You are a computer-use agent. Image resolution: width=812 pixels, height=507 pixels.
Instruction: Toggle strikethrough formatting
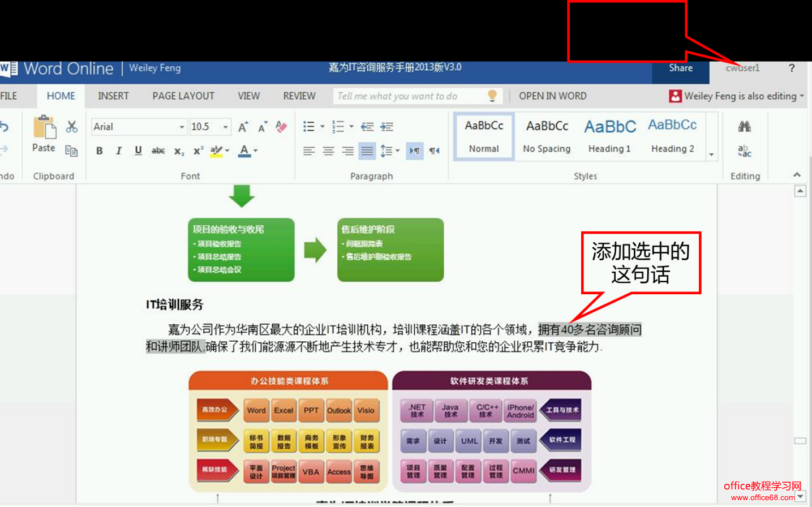[158, 151]
